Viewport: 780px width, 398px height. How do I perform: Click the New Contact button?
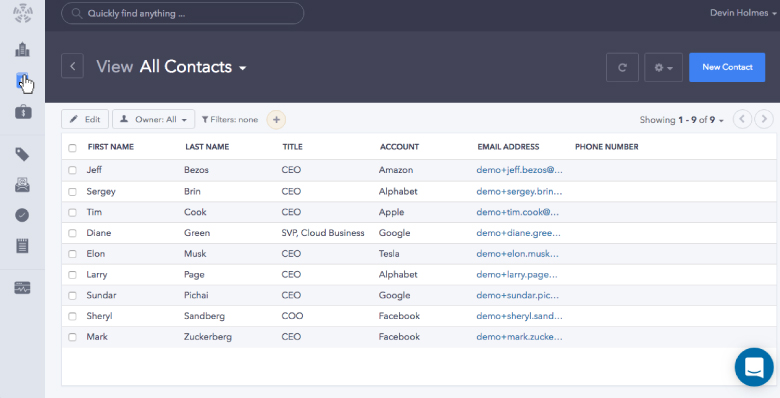[x=727, y=67]
